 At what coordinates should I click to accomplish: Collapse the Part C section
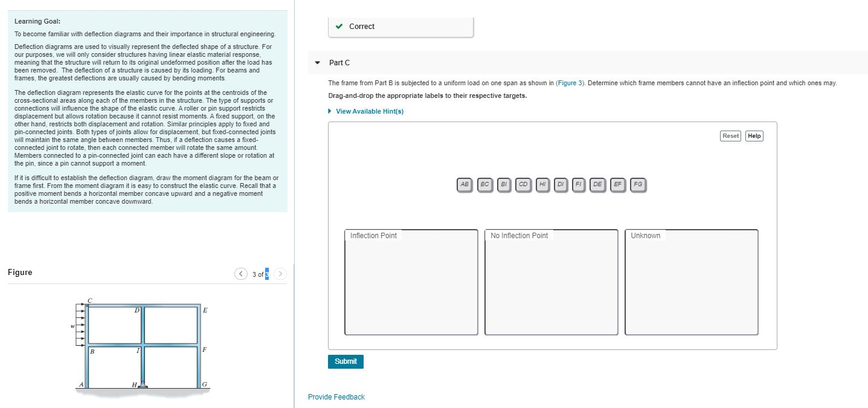(317, 62)
